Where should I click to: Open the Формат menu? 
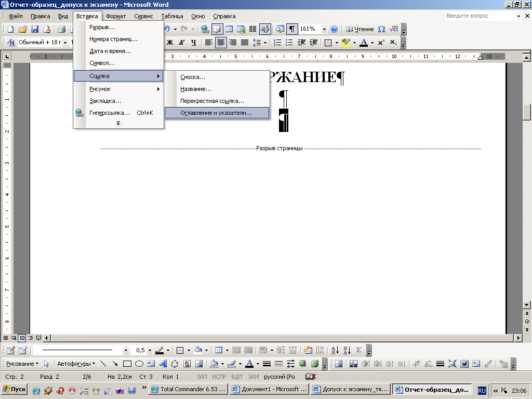click(116, 16)
